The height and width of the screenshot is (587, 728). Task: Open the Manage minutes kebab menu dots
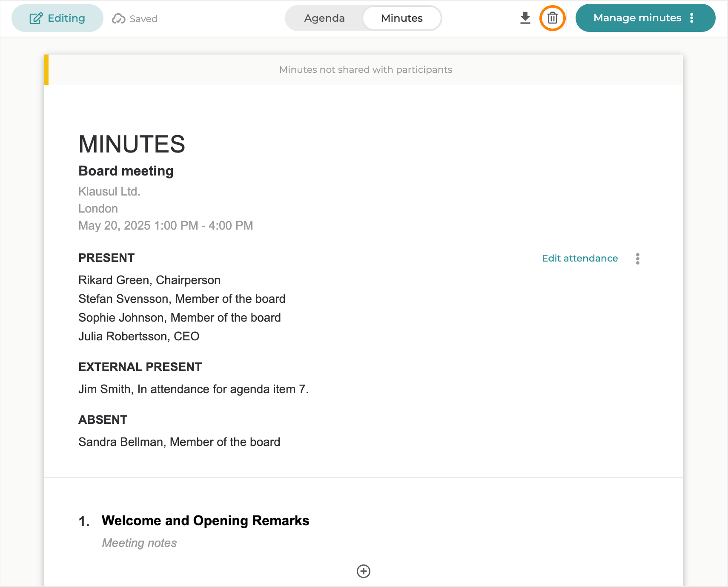pyautogui.click(x=692, y=18)
